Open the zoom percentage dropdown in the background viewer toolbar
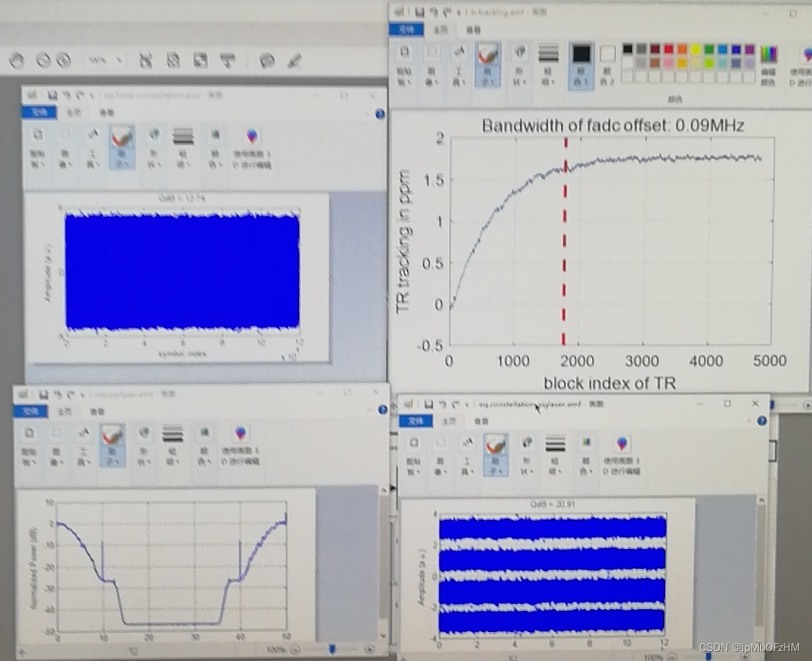Viewport: 812px width, 661px height. coord(104,61)
